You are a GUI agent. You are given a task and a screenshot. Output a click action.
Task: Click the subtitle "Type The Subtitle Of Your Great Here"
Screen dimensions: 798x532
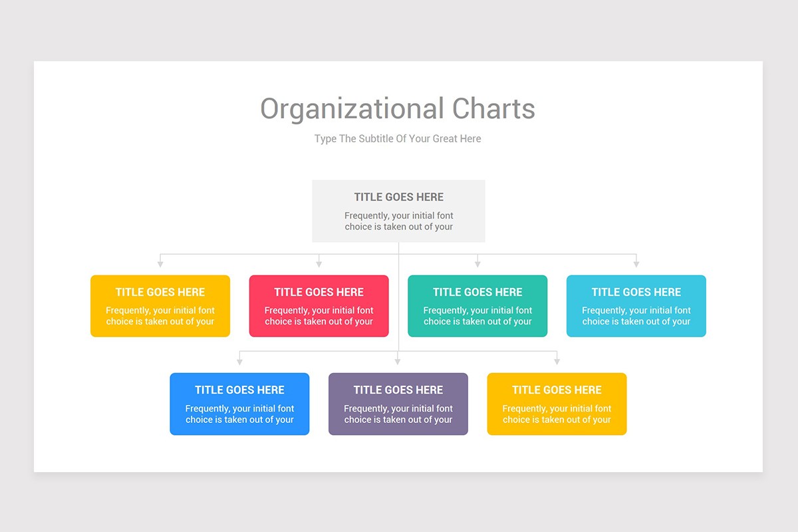click(398, 139)
